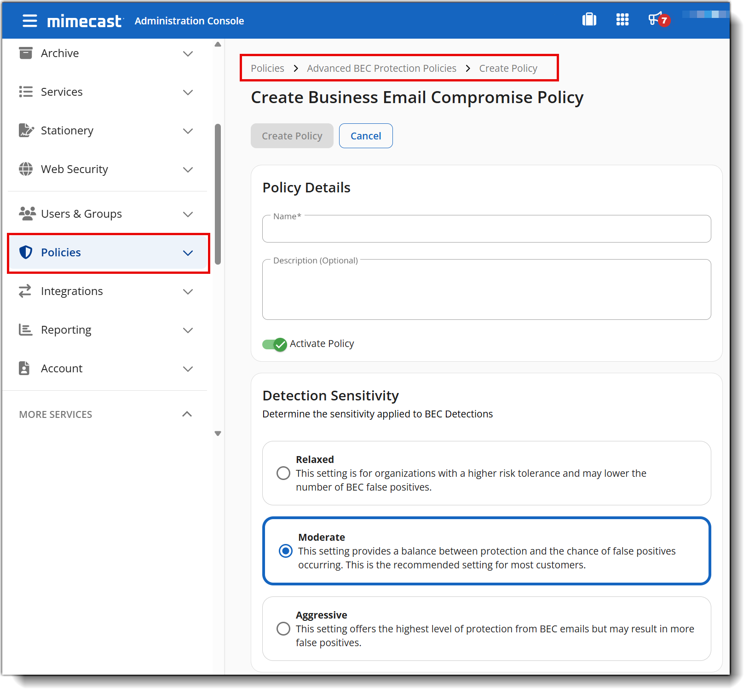
Task: Open the apps grid icon
Action: 622,19
